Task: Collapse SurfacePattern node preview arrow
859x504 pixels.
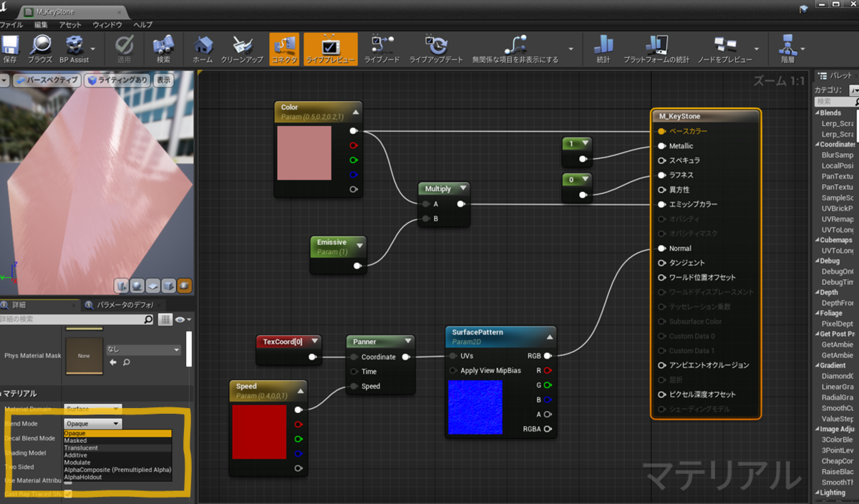Action: tap(550, 336)
